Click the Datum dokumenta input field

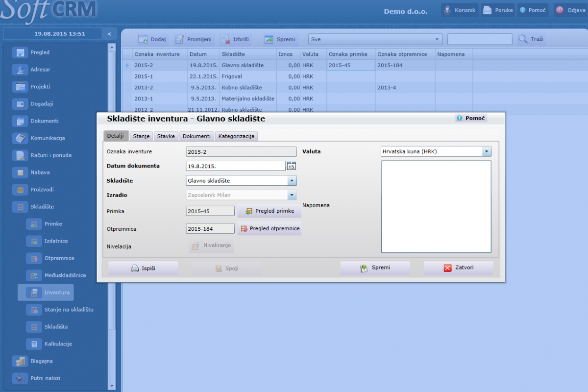236,166
